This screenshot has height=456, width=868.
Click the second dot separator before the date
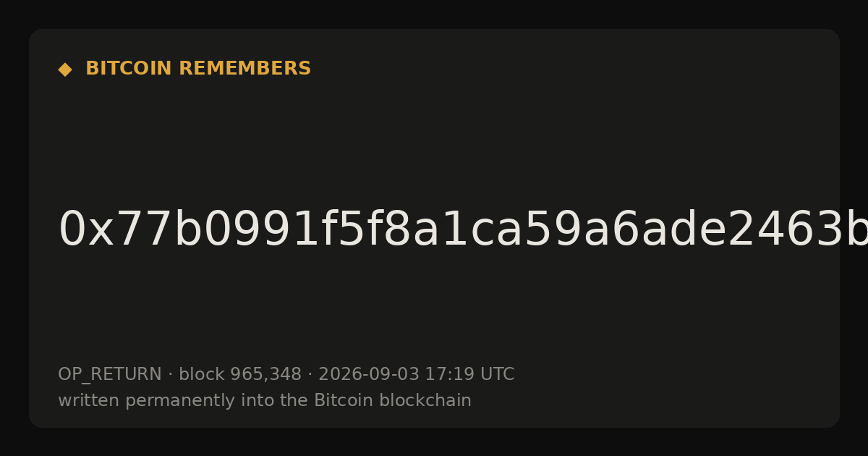click(x=310, y=375)
